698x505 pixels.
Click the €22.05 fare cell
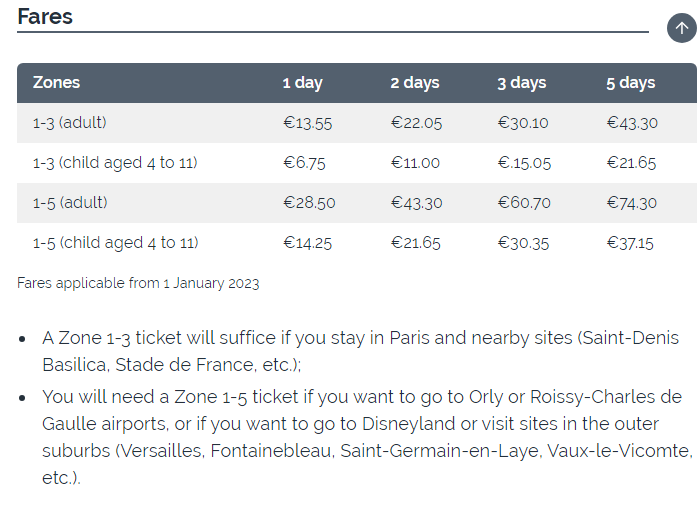(416, 123)
